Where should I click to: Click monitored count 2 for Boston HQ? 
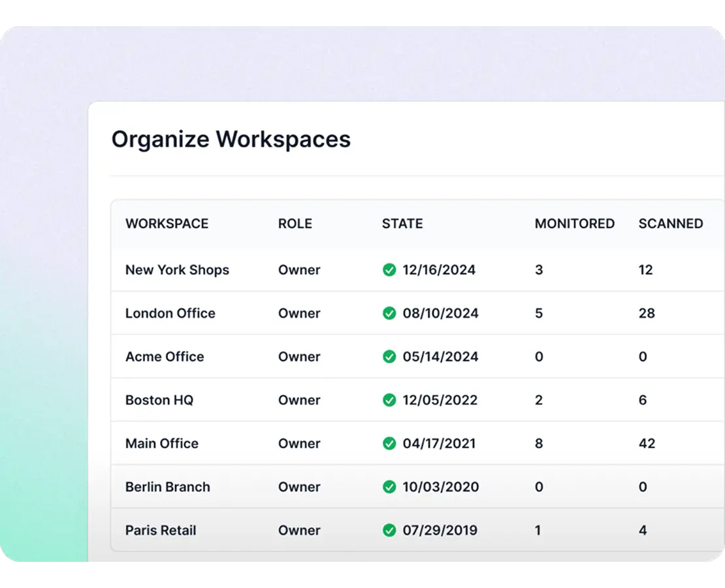coord(539,400)
